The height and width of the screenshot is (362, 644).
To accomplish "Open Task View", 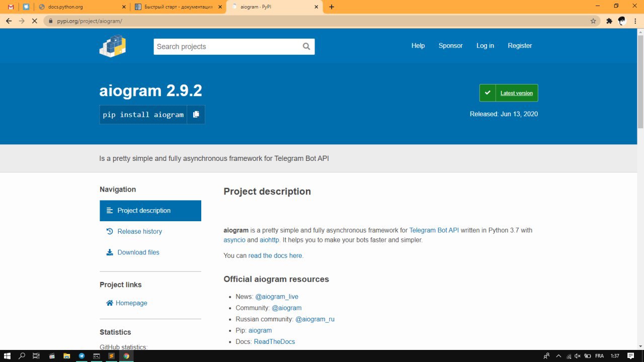I will click(x=36, y=356).
